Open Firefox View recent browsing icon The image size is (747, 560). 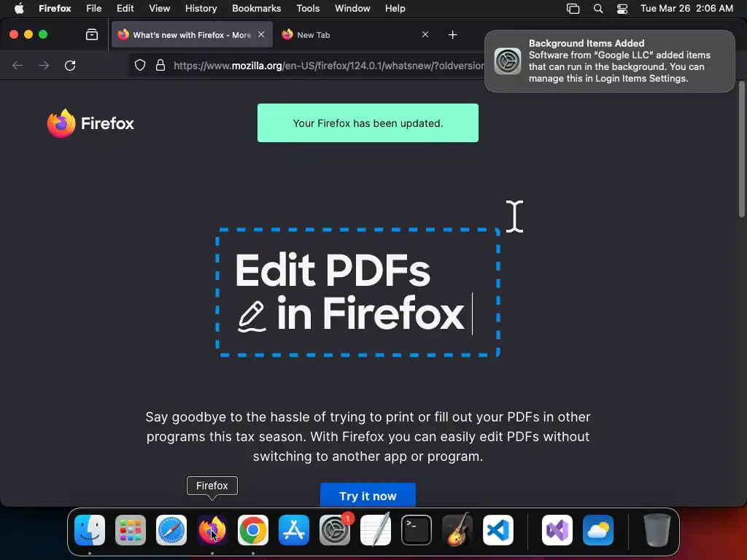(x=91, y=35)
